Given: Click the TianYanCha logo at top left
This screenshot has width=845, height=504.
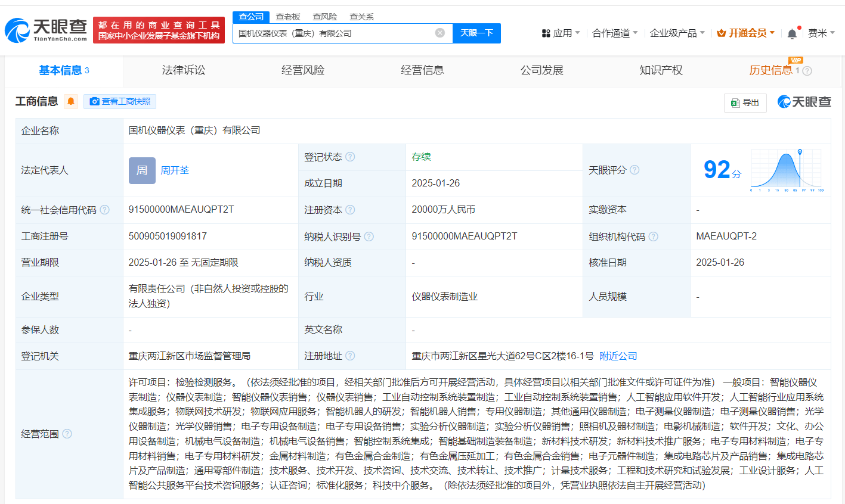Looking at the screenshot, I should 47,30.
